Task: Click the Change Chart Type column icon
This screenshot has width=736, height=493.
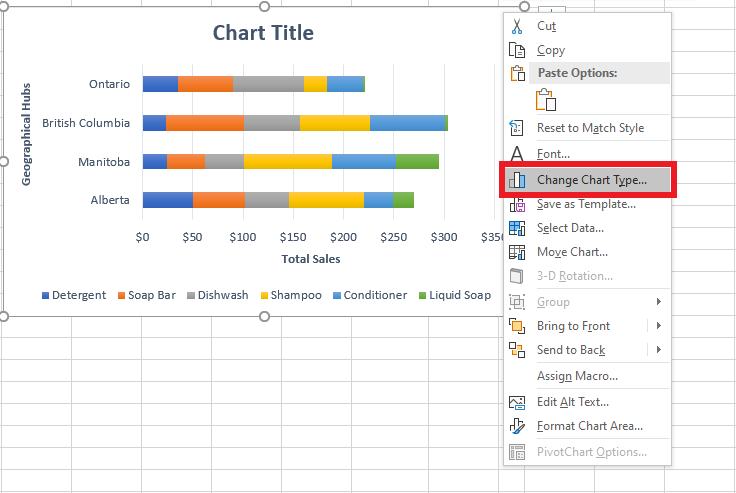Action: pos(517,180)
